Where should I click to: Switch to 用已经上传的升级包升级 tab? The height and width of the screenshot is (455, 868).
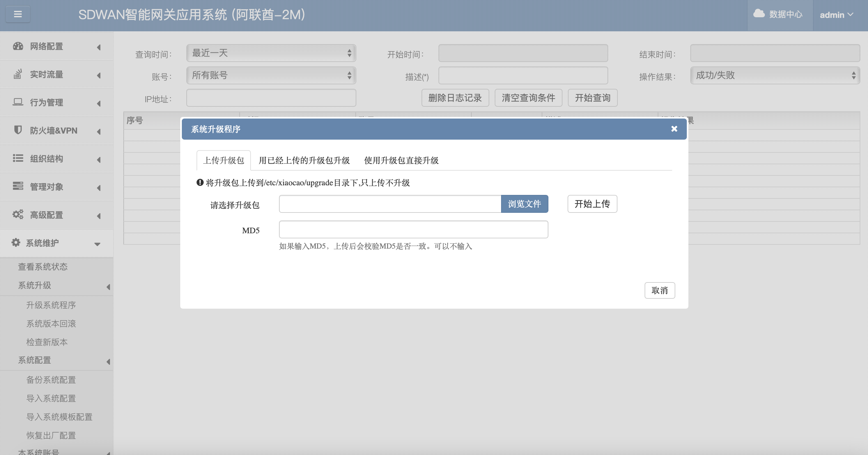click(304, 160)
